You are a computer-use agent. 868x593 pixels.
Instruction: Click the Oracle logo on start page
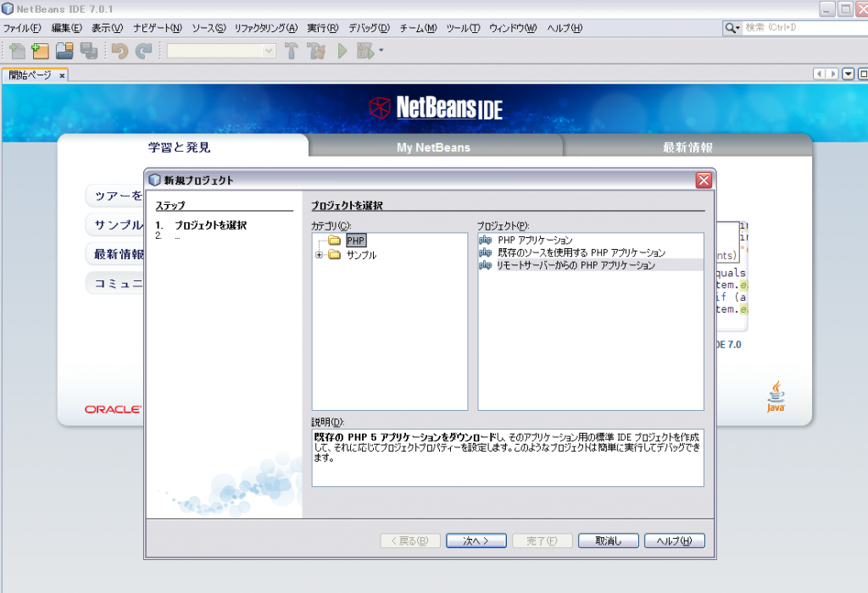(113, 409)
